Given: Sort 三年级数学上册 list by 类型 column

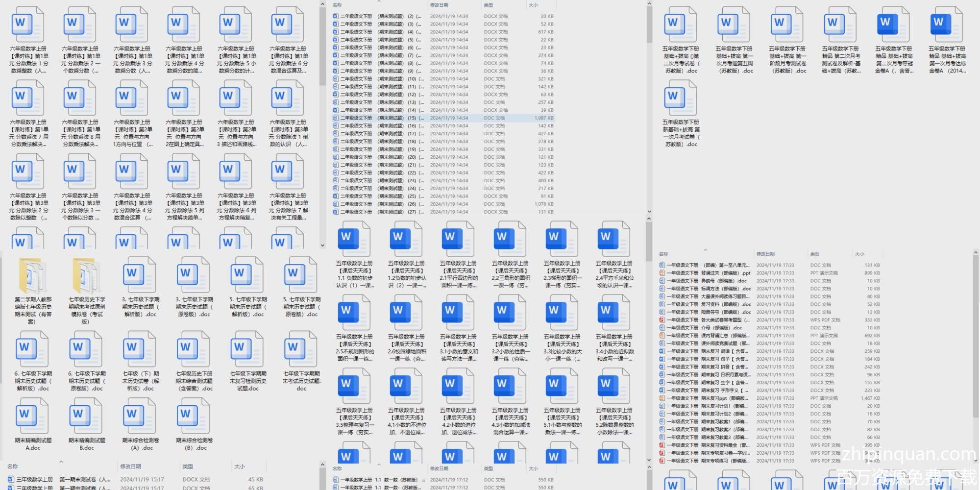Looking at the screenshot, I should (188, 466).
